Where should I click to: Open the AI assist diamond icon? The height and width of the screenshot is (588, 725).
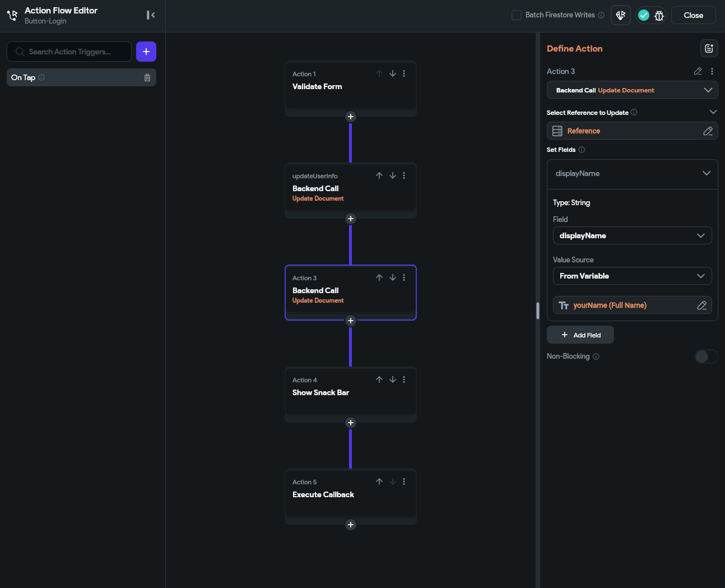click(x=621, y=15)
